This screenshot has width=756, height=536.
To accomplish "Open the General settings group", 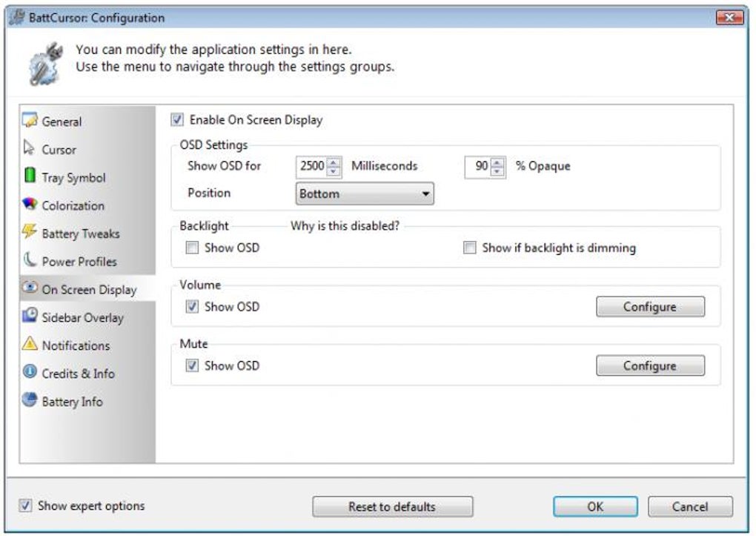I will pyautogui.click(x=87, y=121).
